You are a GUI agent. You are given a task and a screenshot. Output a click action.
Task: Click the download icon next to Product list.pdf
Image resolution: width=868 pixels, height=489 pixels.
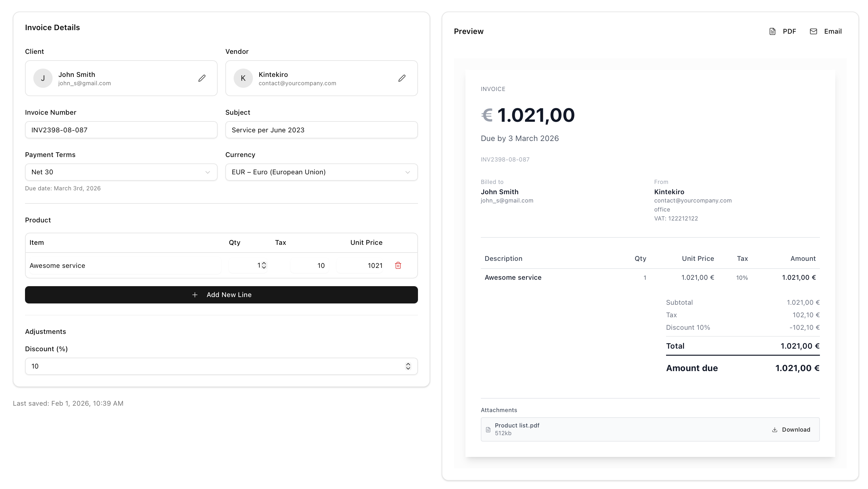click(775, 429)
